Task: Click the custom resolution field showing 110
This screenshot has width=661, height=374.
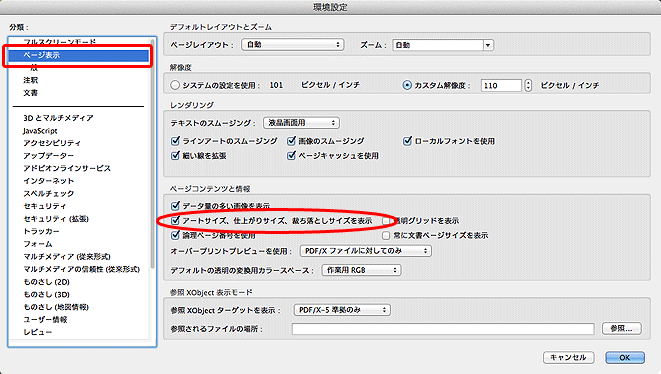Action: [x=501, y=86]
